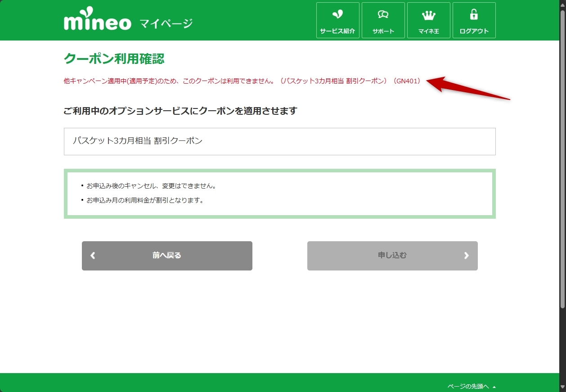566x392 pixels.
Task: Click the vertical scrollbar thumb
Action: pos(562,158)
